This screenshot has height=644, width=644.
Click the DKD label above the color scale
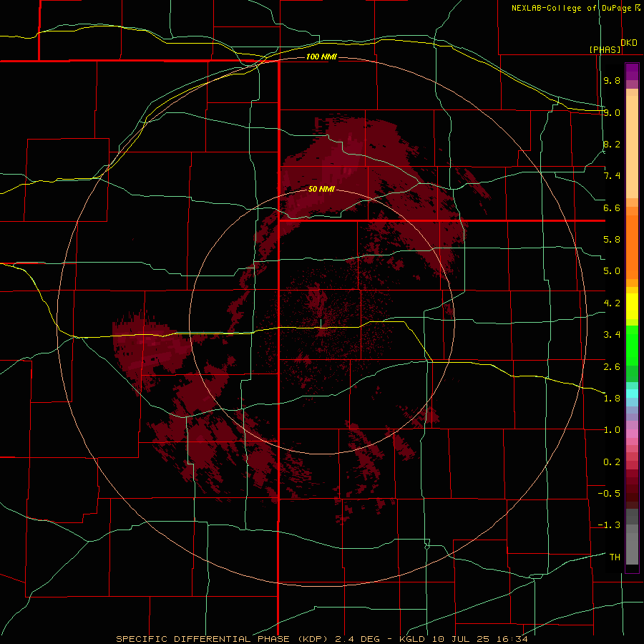click(x=629, y=43)
